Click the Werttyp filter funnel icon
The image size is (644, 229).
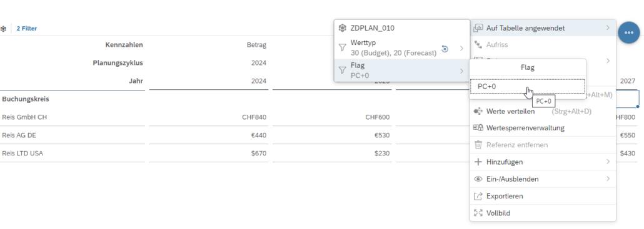(x=343, y=48)
